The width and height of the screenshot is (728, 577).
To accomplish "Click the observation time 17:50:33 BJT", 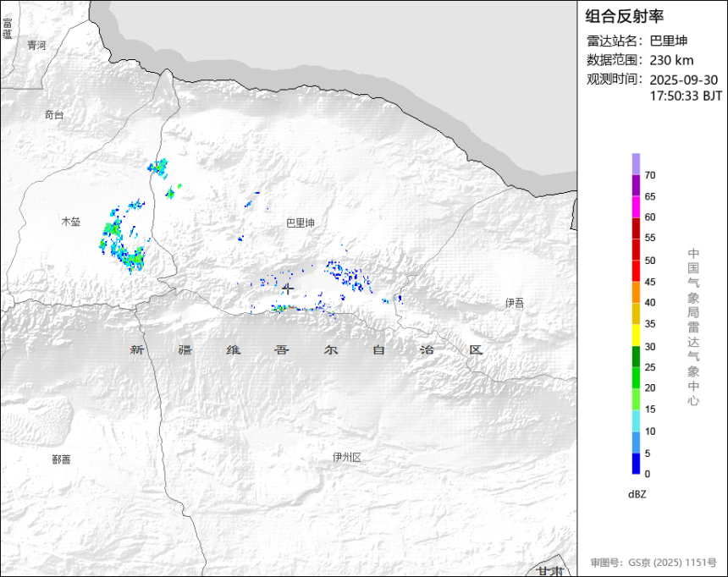I will pyautogui.click(x=686, y=96).
